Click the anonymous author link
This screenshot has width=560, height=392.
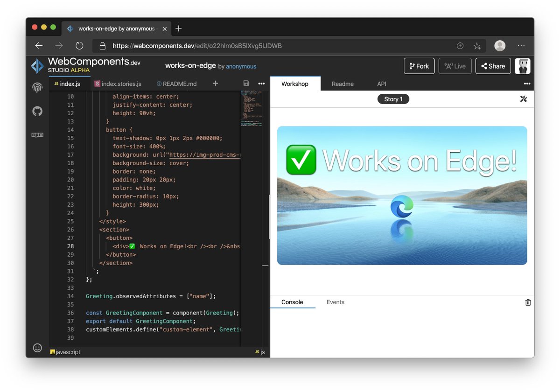[241, 66]
